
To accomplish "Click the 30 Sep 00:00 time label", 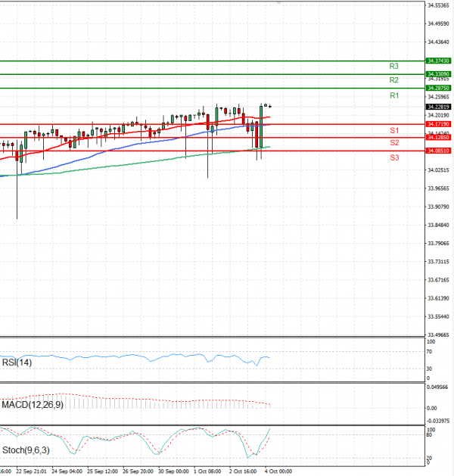I will 173,471.
